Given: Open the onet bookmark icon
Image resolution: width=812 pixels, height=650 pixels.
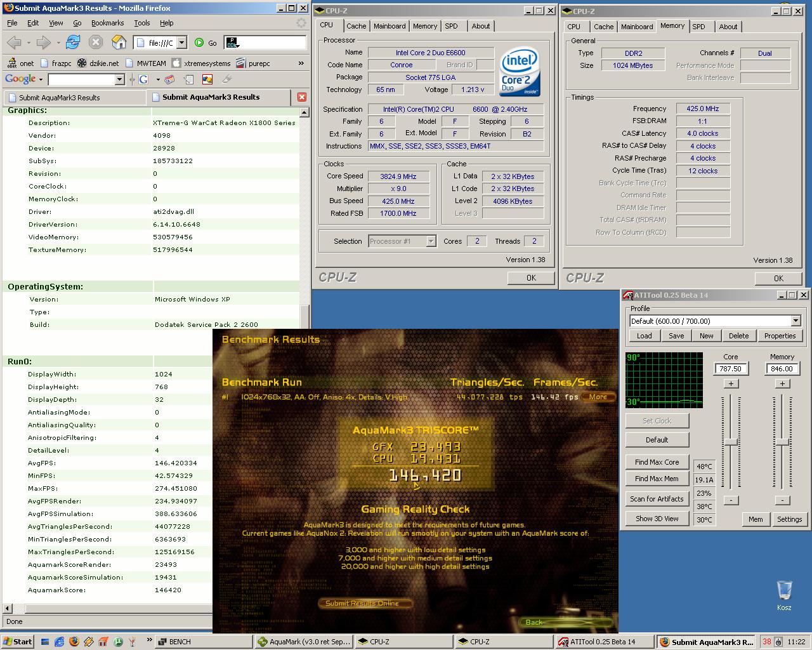Looking at the screenshot, I should pyautogui.click(x=11, y=63).
